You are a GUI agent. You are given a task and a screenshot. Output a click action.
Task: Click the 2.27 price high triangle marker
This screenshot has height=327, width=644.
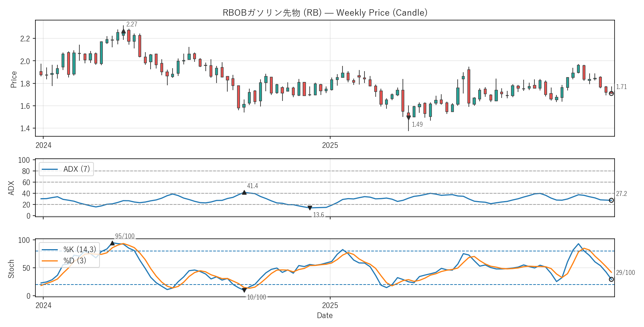(x=123, y=31)
